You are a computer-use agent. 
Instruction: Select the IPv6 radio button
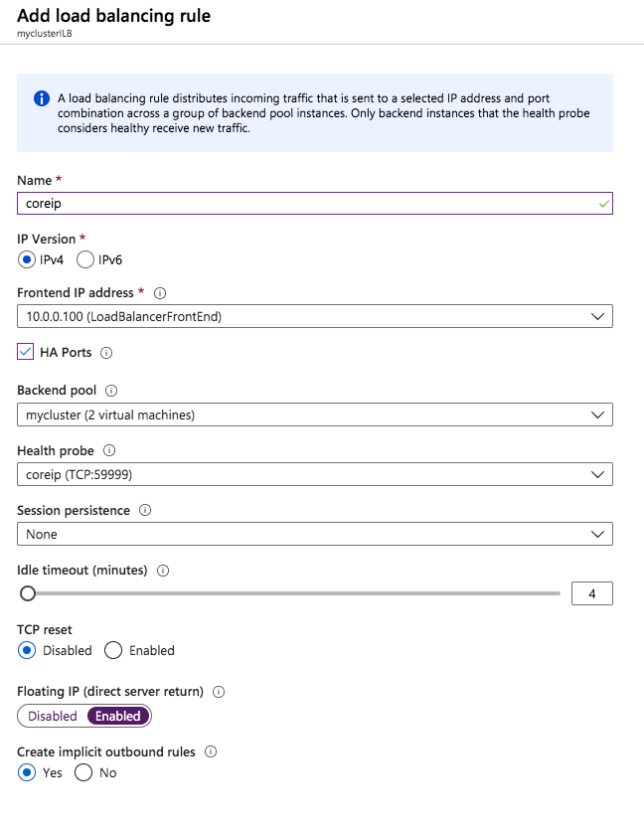(x=85, y=259)
